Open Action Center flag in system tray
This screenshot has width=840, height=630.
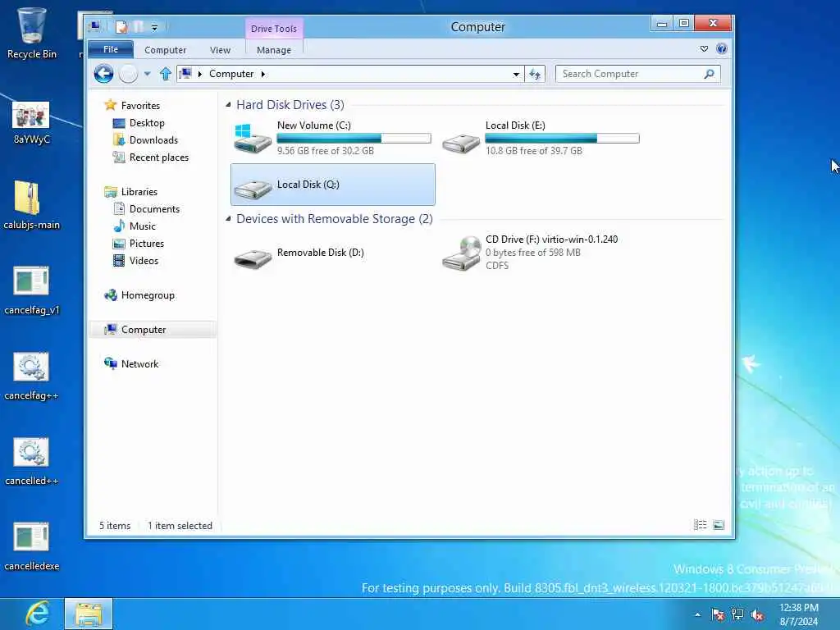(718, 614)
